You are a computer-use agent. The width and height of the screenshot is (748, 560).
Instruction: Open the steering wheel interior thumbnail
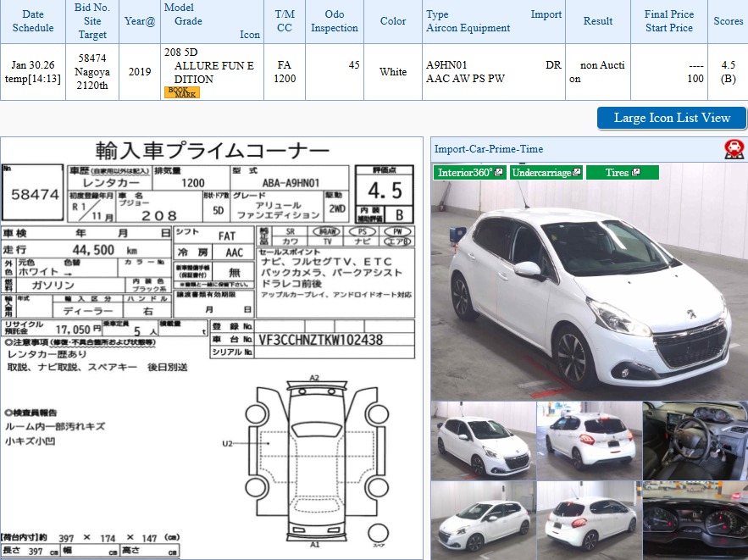(695, 441)
